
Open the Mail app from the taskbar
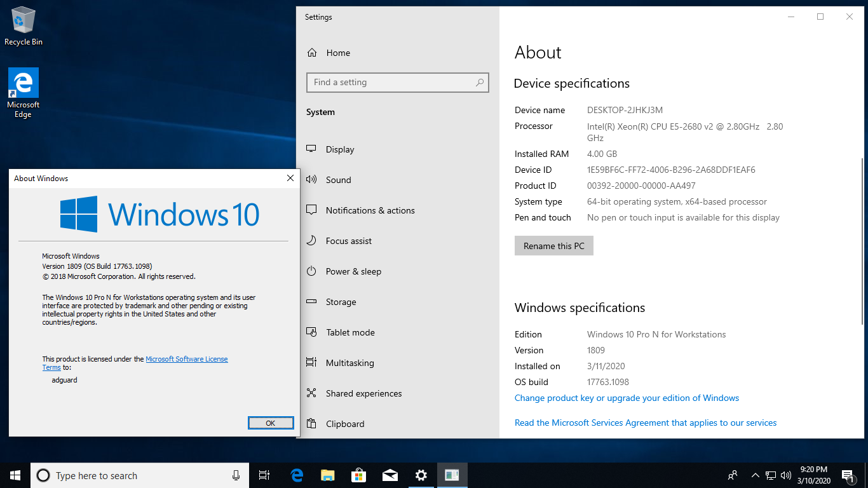click(390, 475)
